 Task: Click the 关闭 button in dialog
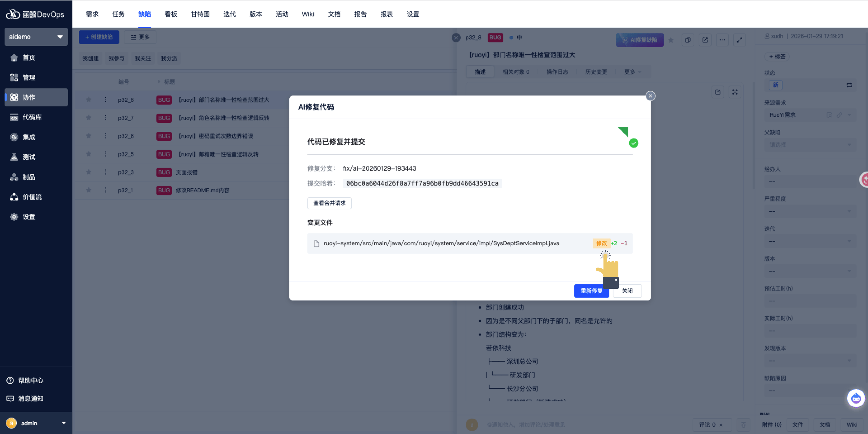tap(627, 291)
